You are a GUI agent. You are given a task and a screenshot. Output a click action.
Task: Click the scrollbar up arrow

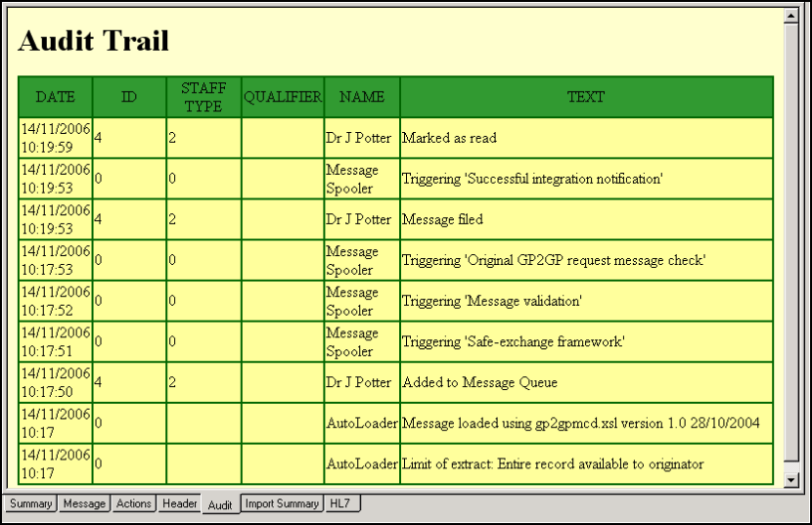792,16
